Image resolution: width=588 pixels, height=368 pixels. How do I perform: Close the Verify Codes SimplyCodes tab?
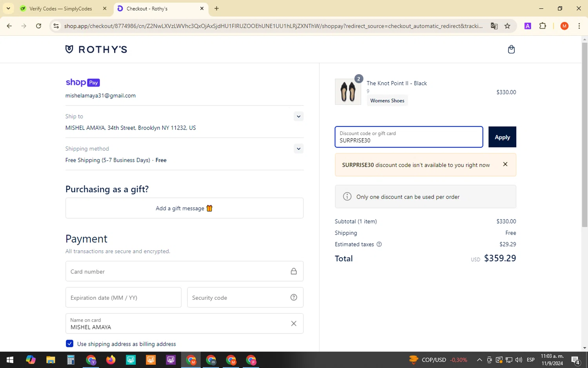pos(105,8)
